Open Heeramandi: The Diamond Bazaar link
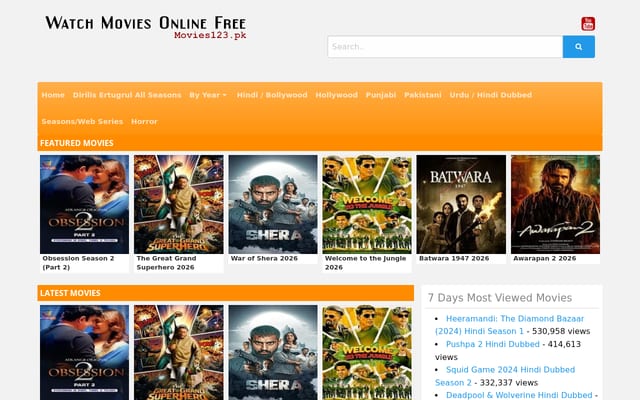Viewport: 640px width, 400px height. coord(509,325)
